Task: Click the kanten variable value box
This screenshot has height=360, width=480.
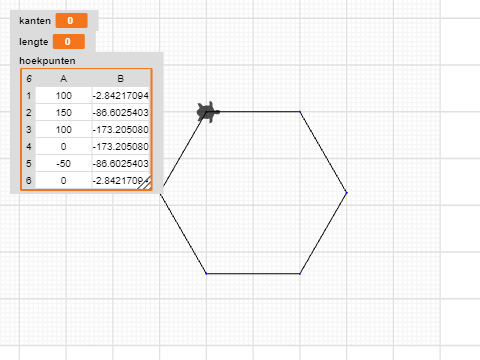Action: coord(71,21)
